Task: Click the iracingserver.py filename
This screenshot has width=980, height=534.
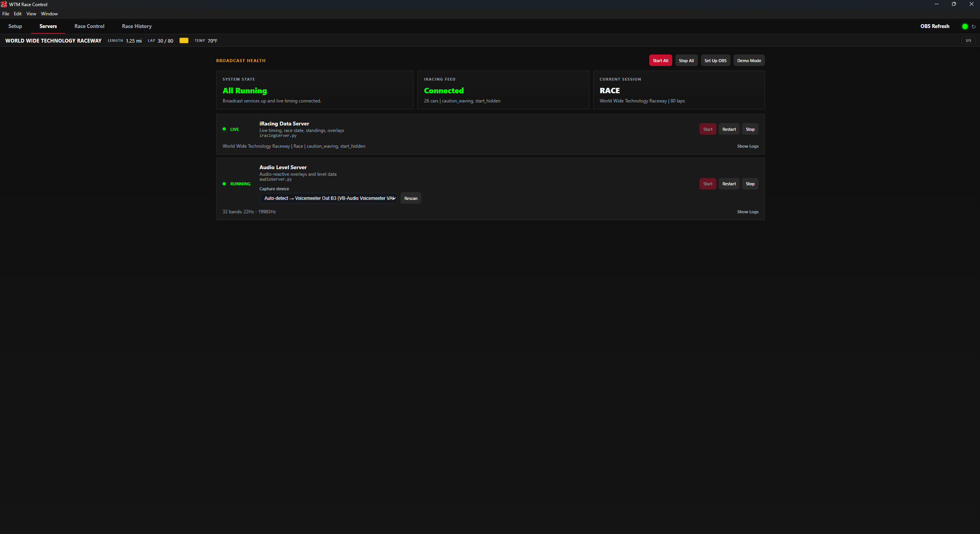Action: (278, 135)
